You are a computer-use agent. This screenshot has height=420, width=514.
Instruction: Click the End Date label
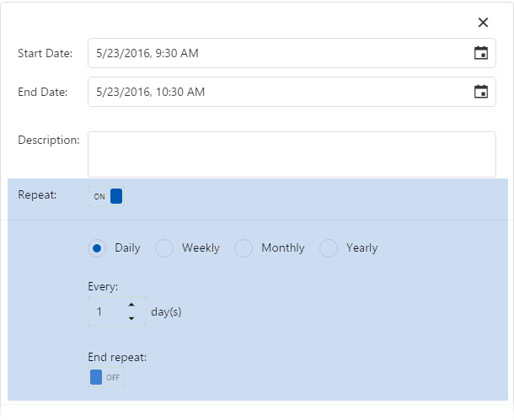pos(42,92)
